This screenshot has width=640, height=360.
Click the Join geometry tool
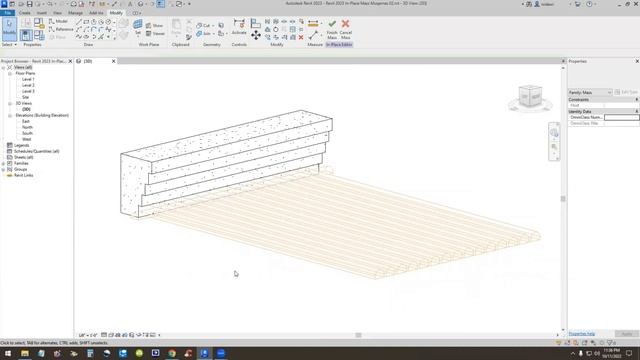click(204, 33)
